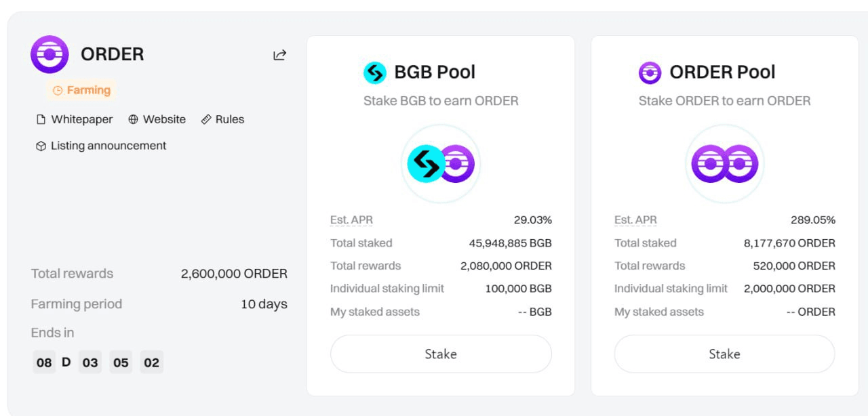This screenshot has width=868, height=416.
Task: Click the purple ORDER token logo
Action: coord(50,54)
